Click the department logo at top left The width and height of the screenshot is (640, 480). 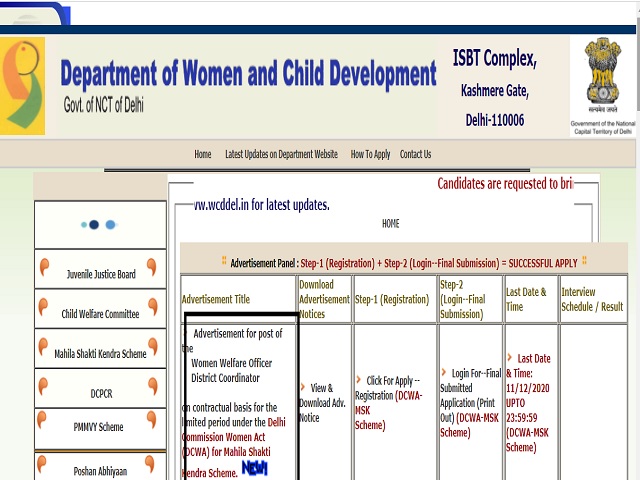pyautogui.click(x=22, y=86)
